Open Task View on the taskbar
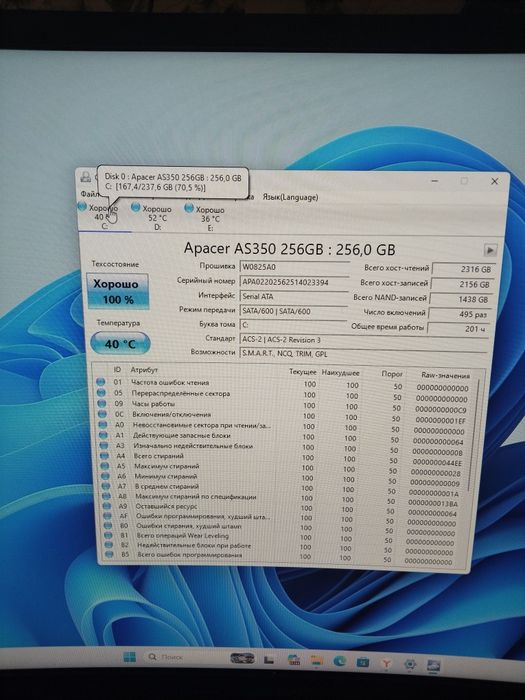This screenshot has width=525, height=700. [x=268, y=659]
